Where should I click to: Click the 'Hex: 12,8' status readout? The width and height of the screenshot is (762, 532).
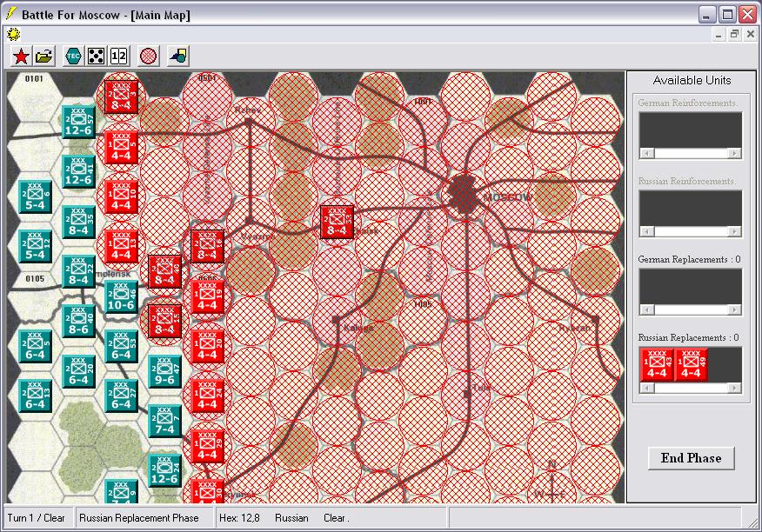coord(239,518)
